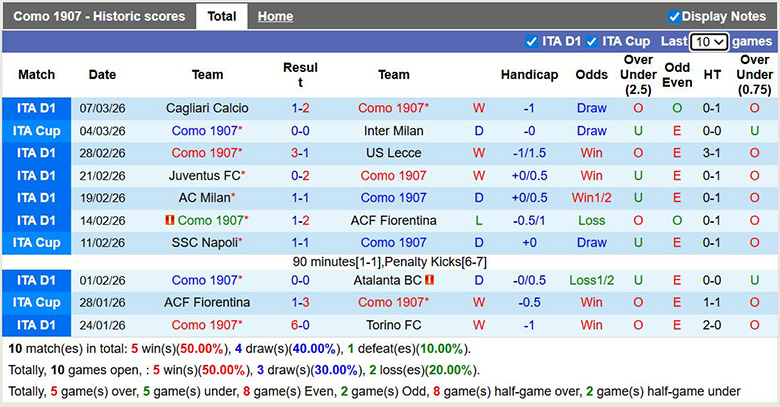Click the 6-0 result against Torino FC
The width and height of the screenshot is (780, 407).
[299, 325]
